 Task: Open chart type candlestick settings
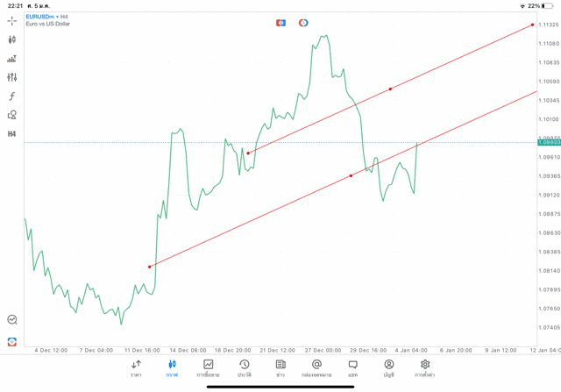pos(12,39)
